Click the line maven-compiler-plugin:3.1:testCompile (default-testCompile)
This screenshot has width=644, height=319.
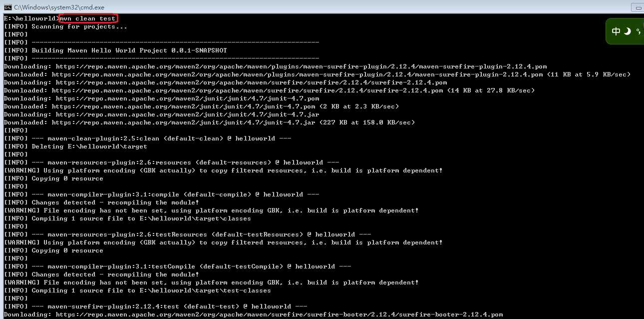177,266
